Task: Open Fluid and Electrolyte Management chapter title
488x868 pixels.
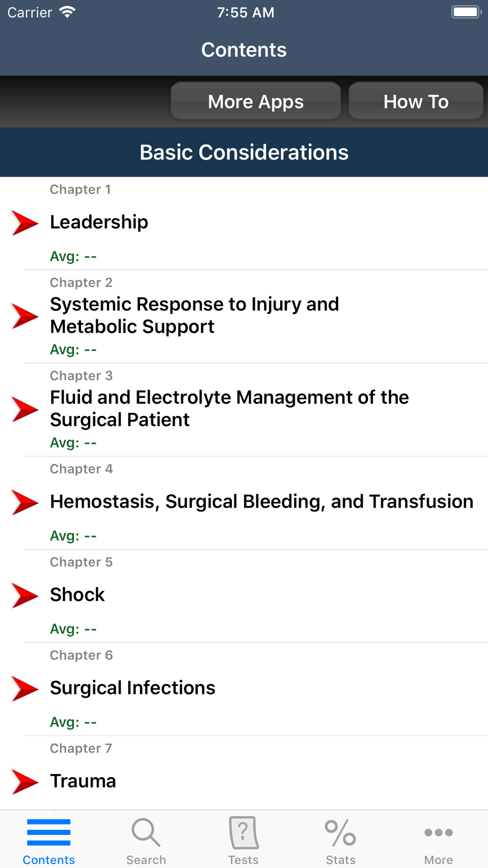Action: click(229, 409)
